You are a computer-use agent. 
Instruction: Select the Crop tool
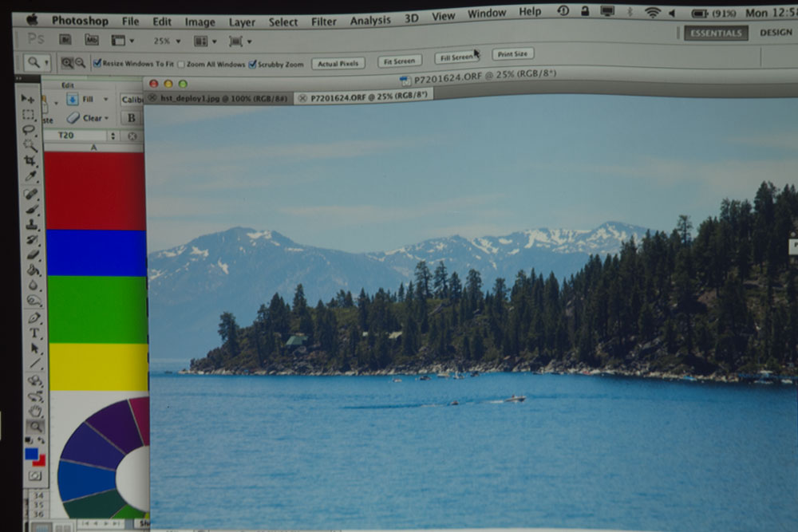coord(30,161)
